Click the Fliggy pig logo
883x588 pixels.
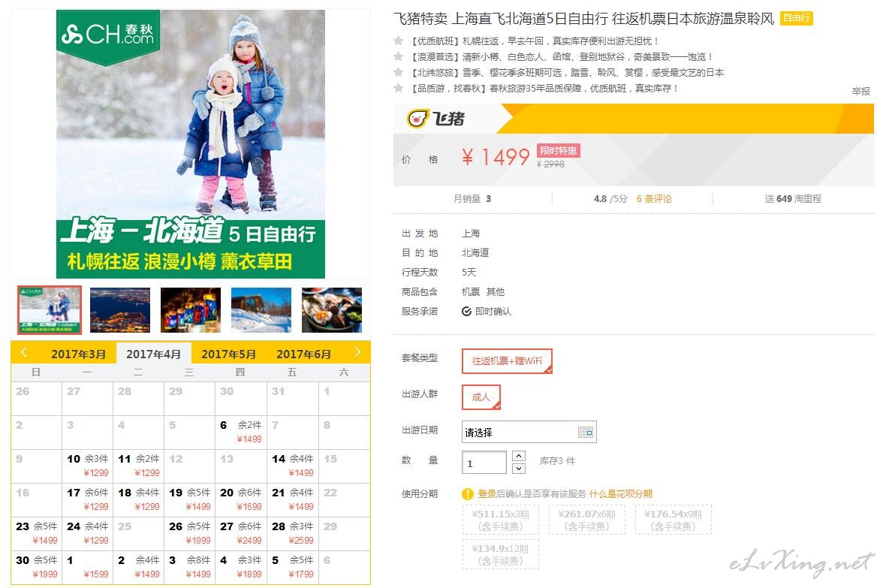tap(435, 119)
